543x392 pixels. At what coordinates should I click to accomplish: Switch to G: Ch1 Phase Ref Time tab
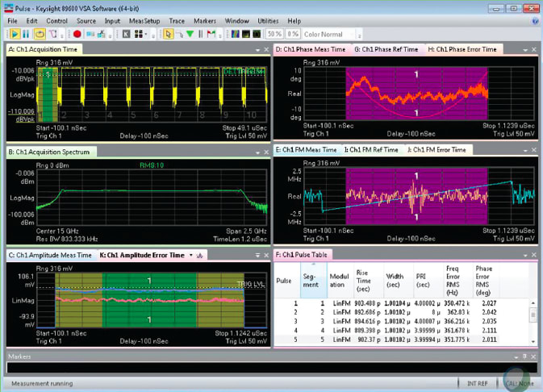[385, 49]
